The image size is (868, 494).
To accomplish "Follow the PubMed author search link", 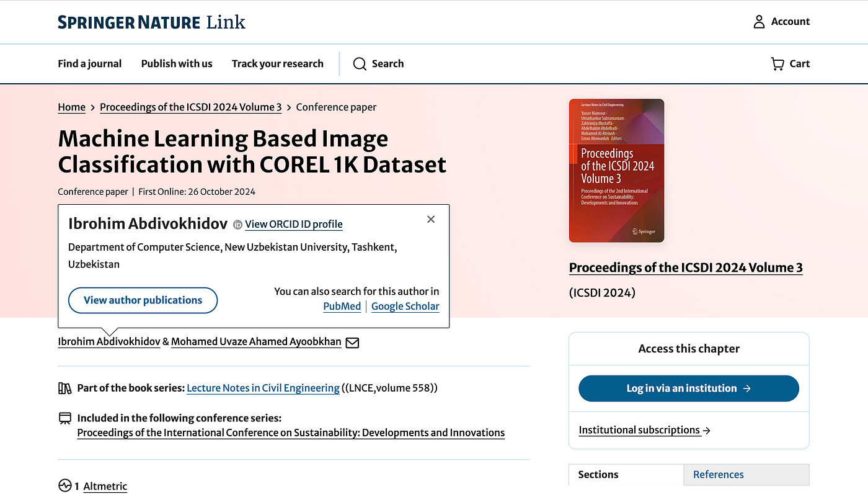I will click(x=342, y=306).
